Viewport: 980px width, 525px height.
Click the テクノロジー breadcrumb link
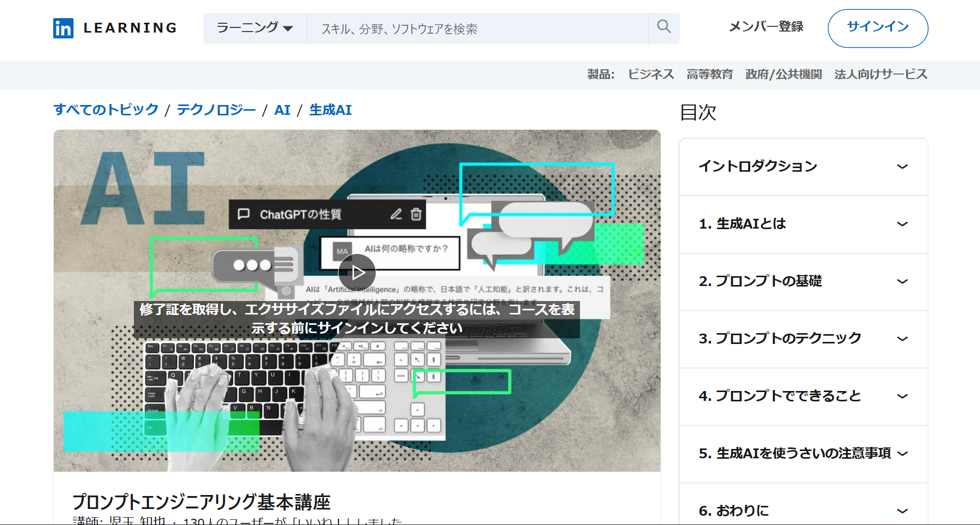[x=216, y=110]
